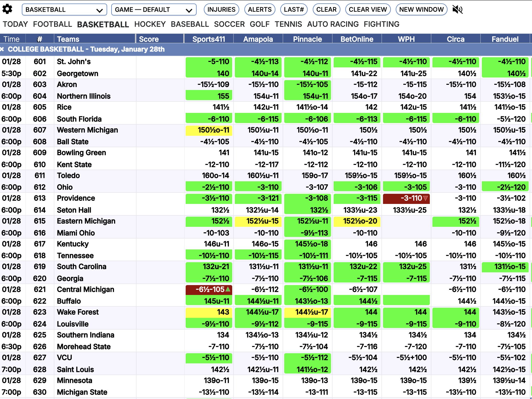Viewport: 532px width, 399px height.
Task: Click the # column header
Action: coord(40,39)
